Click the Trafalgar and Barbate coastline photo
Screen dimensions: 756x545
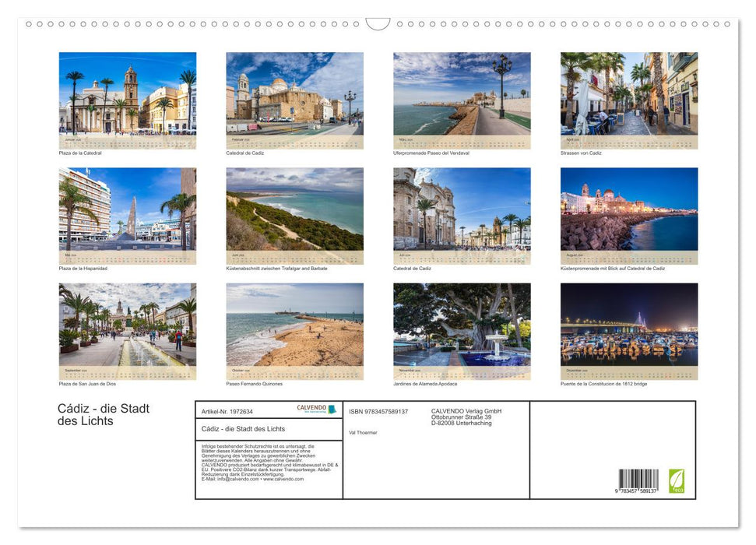[x=294, y=216]
